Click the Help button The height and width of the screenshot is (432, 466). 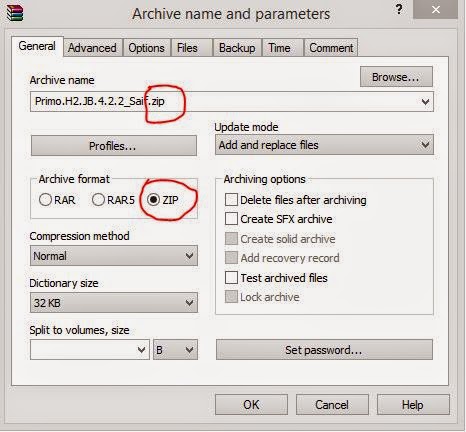pos(413,405)
